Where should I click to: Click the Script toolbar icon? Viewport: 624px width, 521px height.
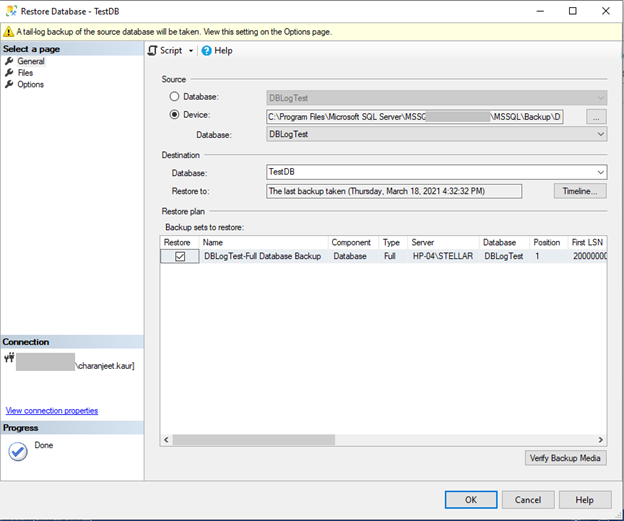(x=153, y=50)
